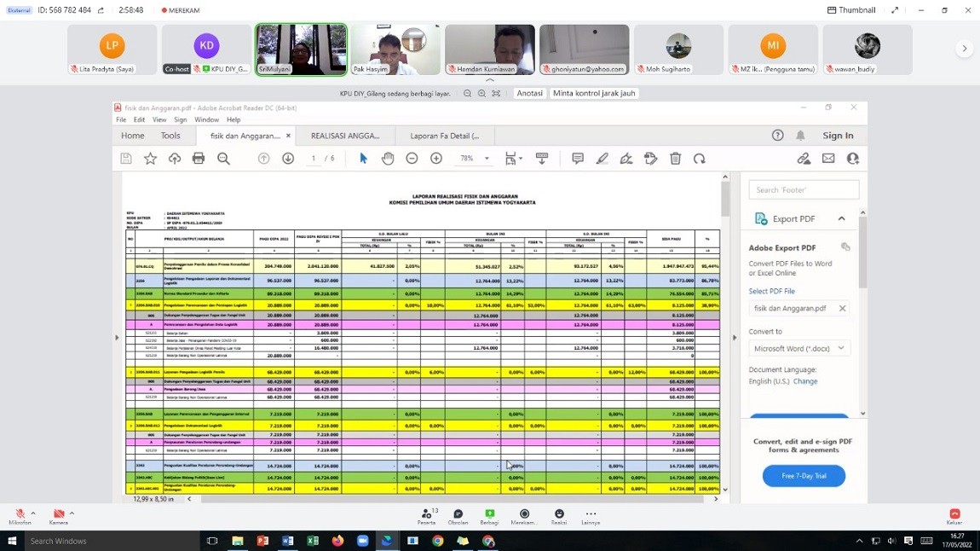Click the zoom in plus icon
Image resolution: width=980 pixels, height=551 pixels.
point(436,159)
